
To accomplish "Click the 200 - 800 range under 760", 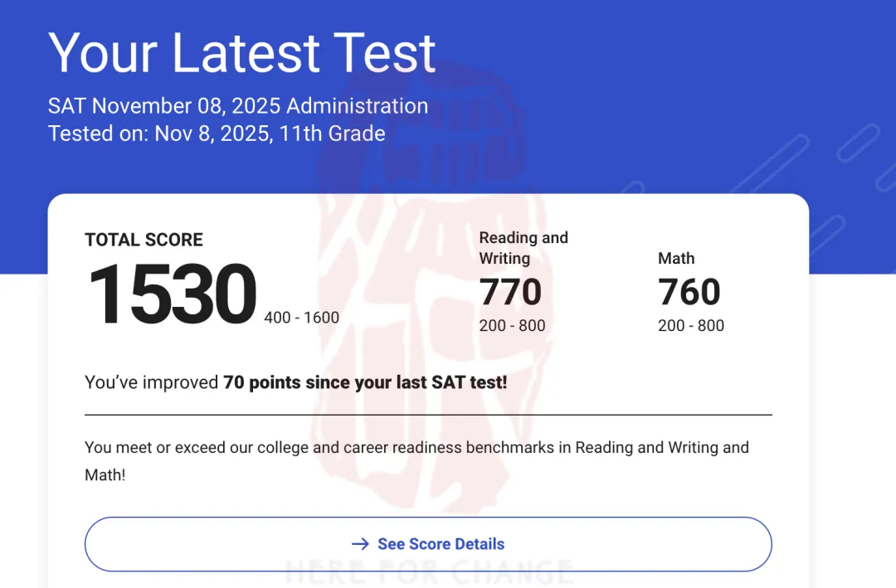I will 691,326.
